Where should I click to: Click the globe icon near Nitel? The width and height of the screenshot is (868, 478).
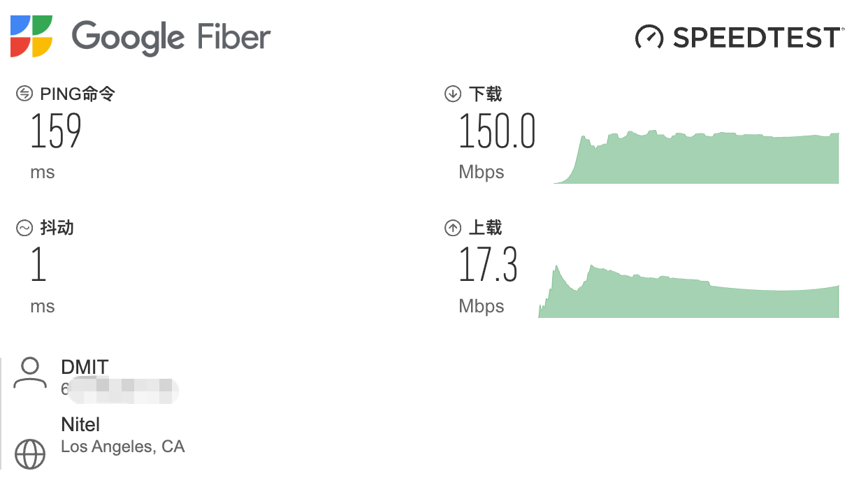30,454
